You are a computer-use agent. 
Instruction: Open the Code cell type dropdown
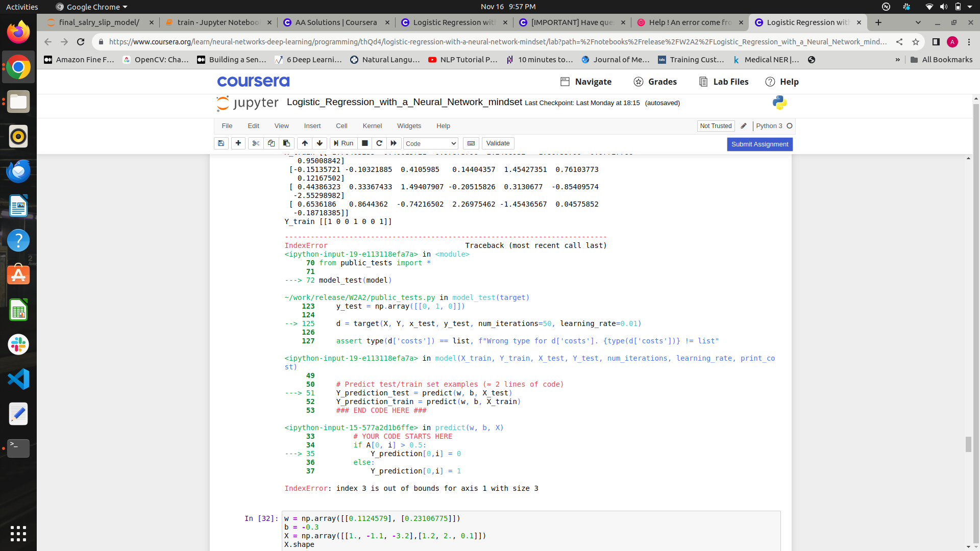[430, 144]
